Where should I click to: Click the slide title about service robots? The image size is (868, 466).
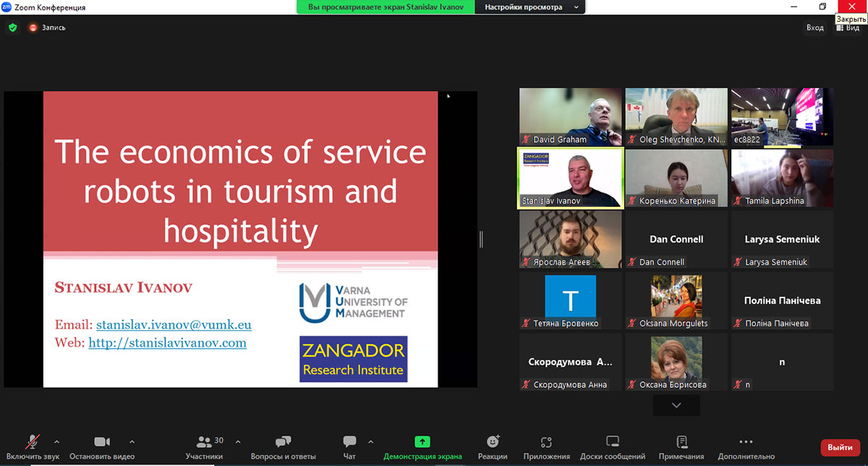click(240, 191)
